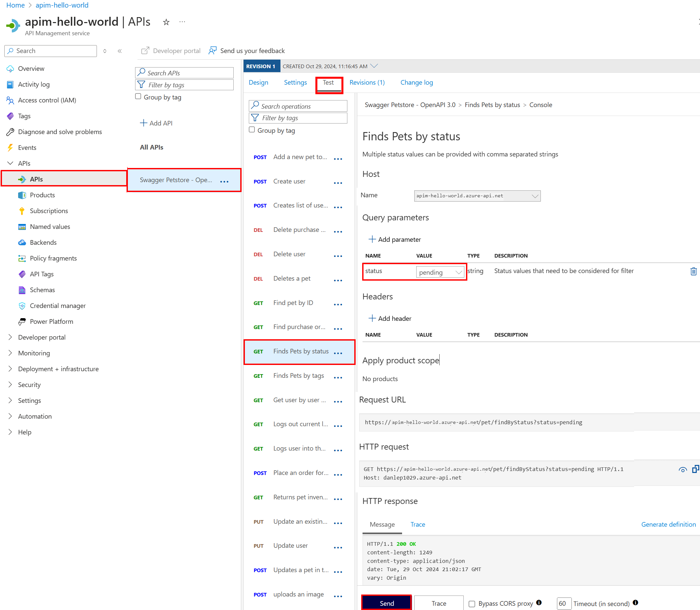Open Policy fragments

[53, 258]
